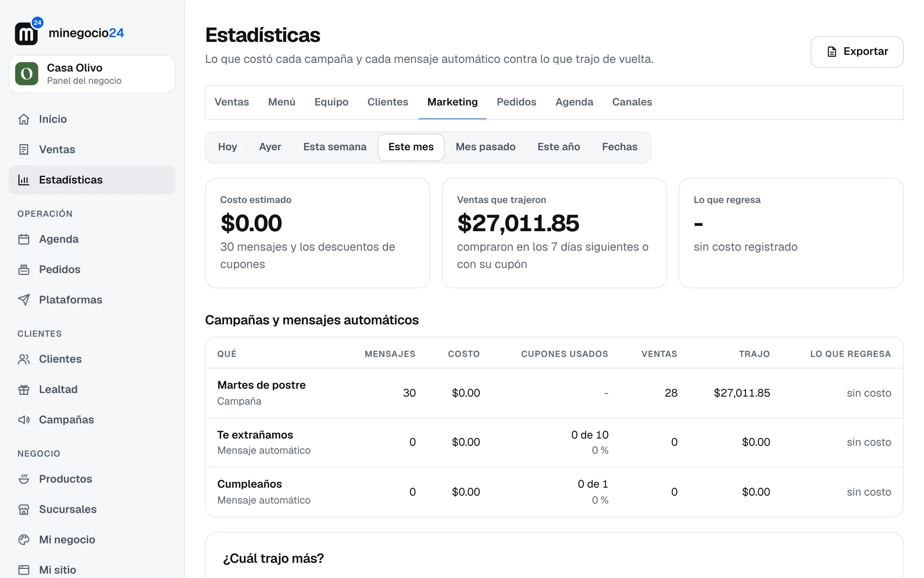924x578 pixels.
Task: Click sin costo in Cumpleaños row
Action: pos(869,492)
